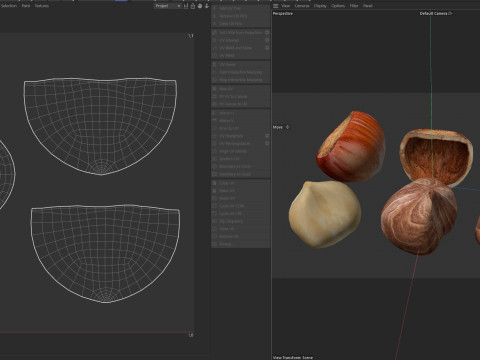Select the upper UV island in canvas
Viewport: 480px width, 360px height.
tap(100, 126)
